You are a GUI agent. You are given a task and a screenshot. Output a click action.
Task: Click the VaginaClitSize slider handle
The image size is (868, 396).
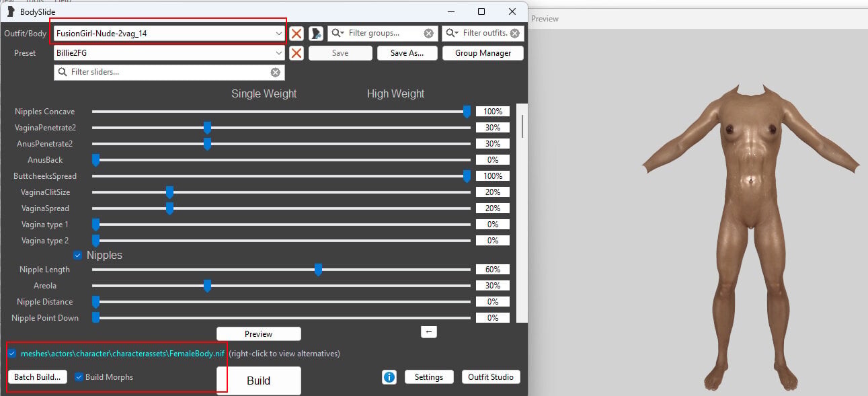(x=169, y=192)
